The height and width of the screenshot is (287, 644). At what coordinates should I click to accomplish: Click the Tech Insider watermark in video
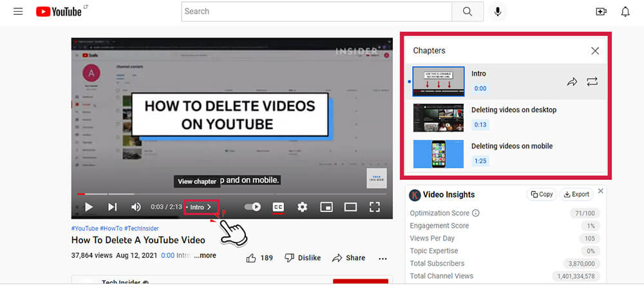377,178
